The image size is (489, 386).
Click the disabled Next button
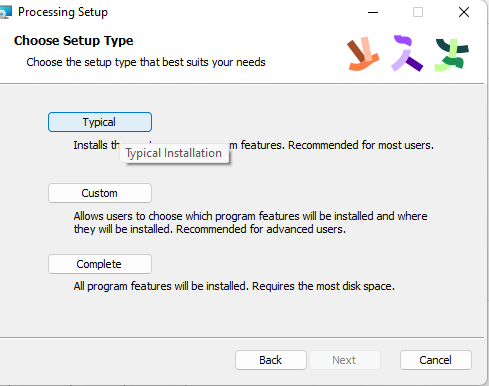point(345,360)
